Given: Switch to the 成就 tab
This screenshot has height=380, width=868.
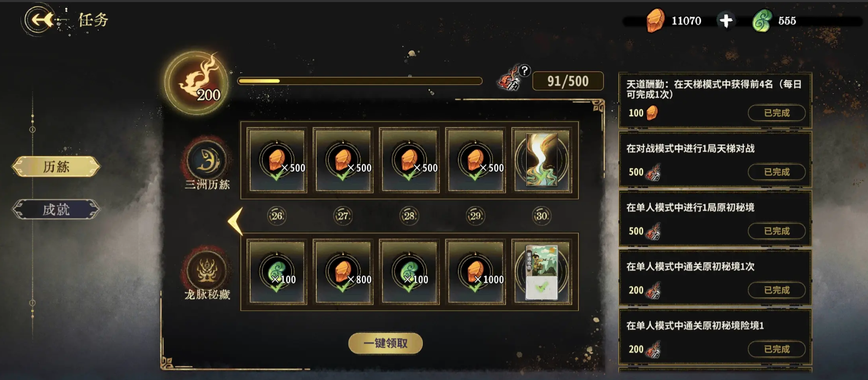Looking at the screenshot, I should (x=56, y=209).
